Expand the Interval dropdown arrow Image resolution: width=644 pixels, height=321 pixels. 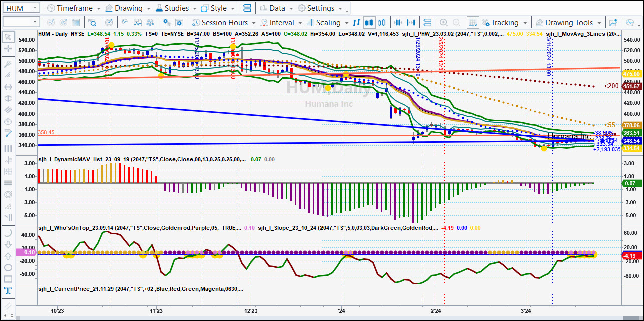click(300, 23)
